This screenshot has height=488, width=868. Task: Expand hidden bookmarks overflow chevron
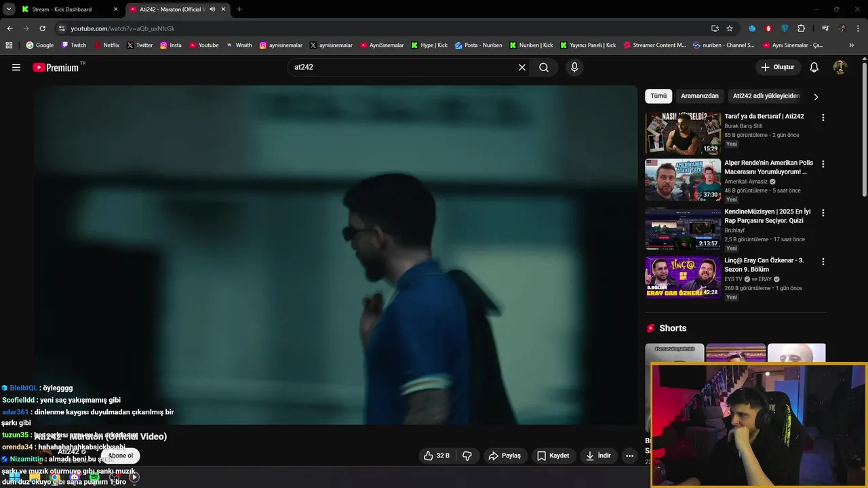(852, 45)
